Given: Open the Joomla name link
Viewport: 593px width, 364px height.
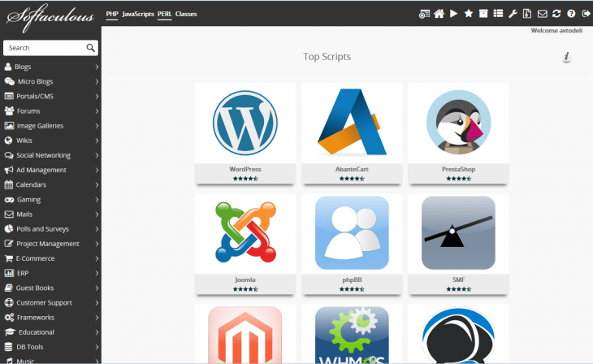Looking at the screenshot, I should pos(245,279).
